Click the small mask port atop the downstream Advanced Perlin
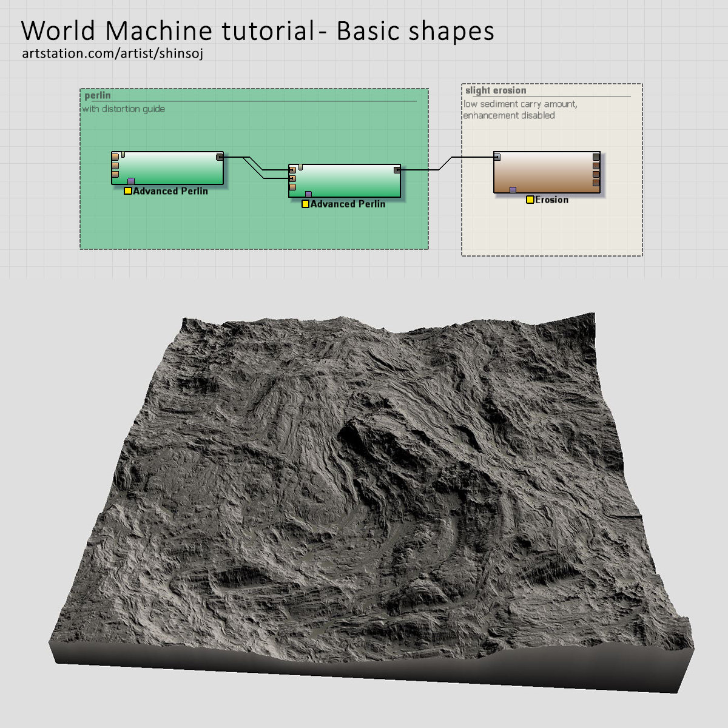This screenshot has width=728, height=728. tap(300, 167)
